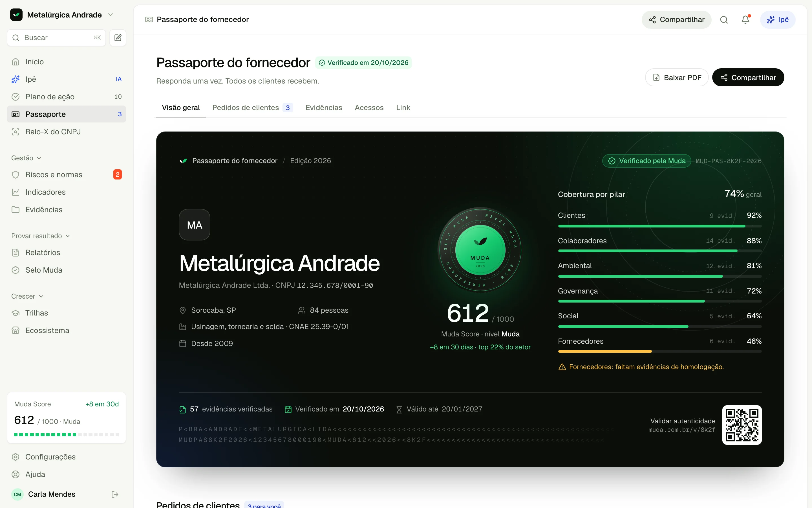Switch to the Evidências tab
This screenshot has height=508, width=812.
click(x=324, y=108)
